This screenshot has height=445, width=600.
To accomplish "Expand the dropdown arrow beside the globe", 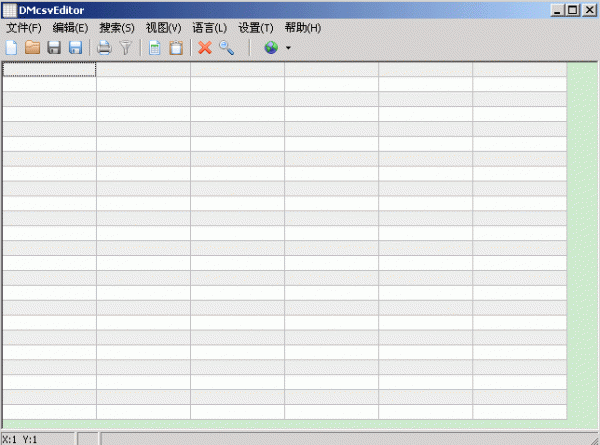I will [288, 48].
